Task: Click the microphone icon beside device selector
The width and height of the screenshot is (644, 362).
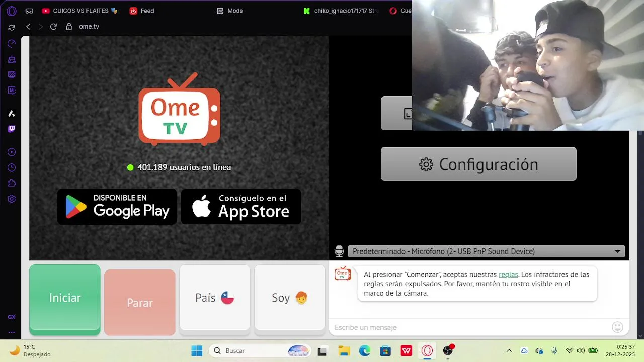Action: (339, 251)
